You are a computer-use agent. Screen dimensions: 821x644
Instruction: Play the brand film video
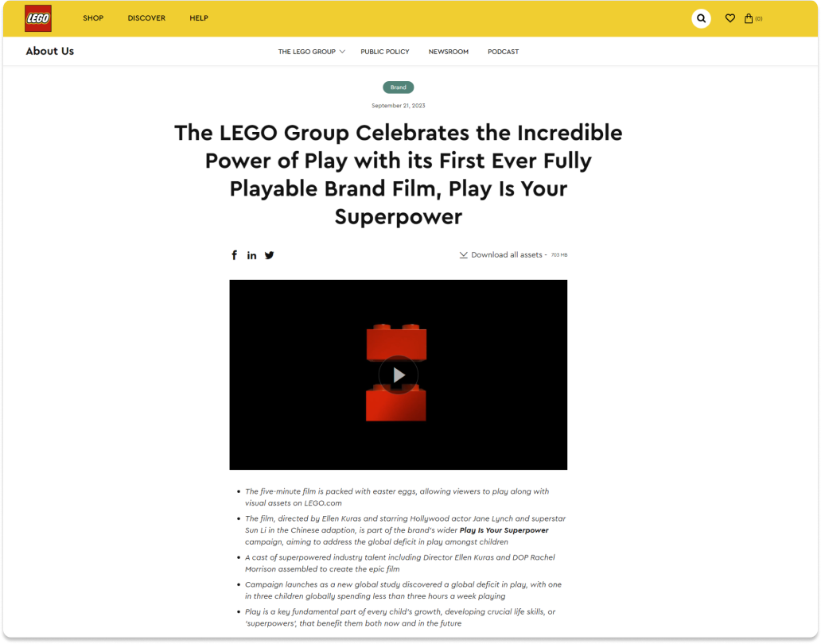click(x=399, y=375)
